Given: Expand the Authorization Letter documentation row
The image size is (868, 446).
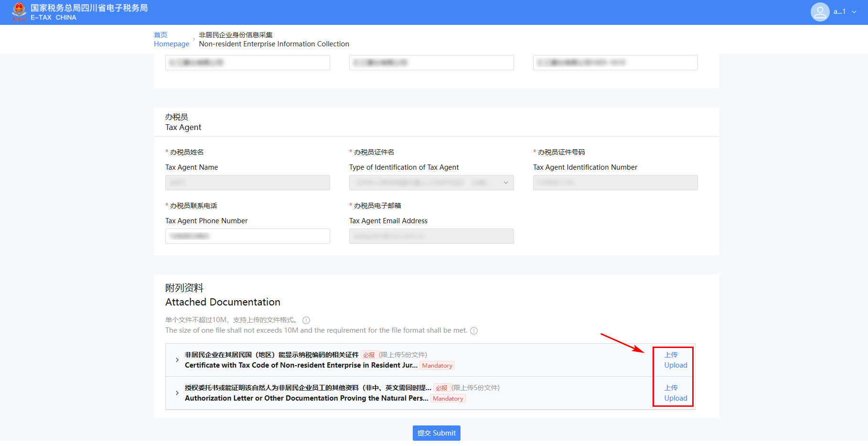Looking at the screenshot, I should (x=177, y=393).
